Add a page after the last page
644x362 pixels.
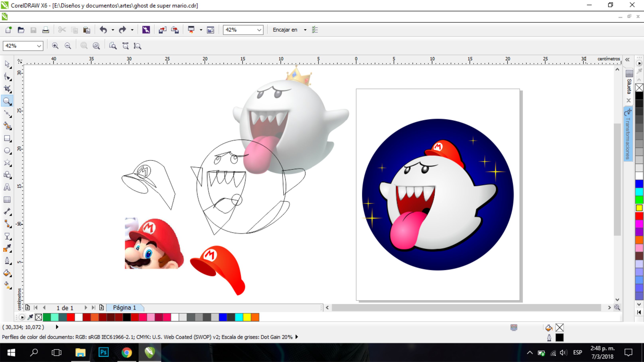[x=102, y=308]
